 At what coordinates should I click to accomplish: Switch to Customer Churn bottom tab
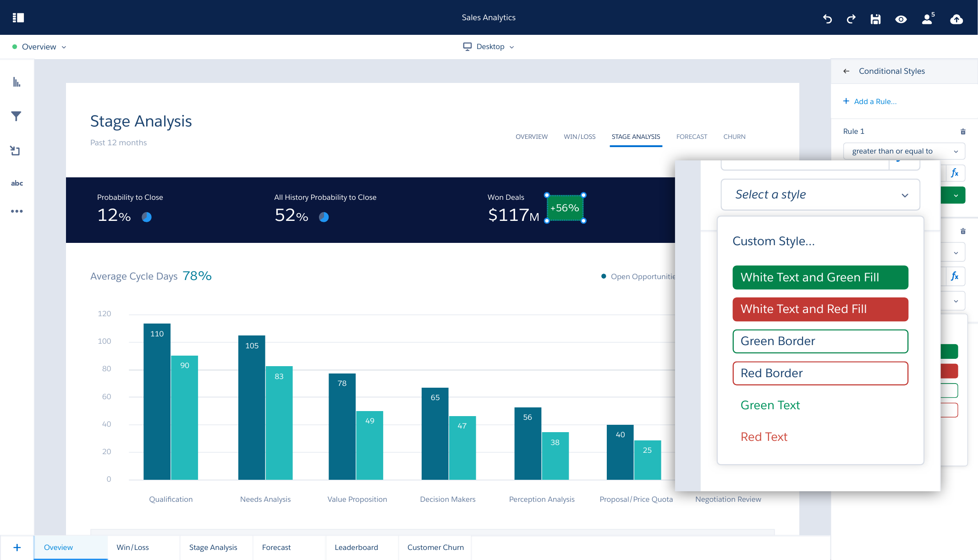[435, 548]
